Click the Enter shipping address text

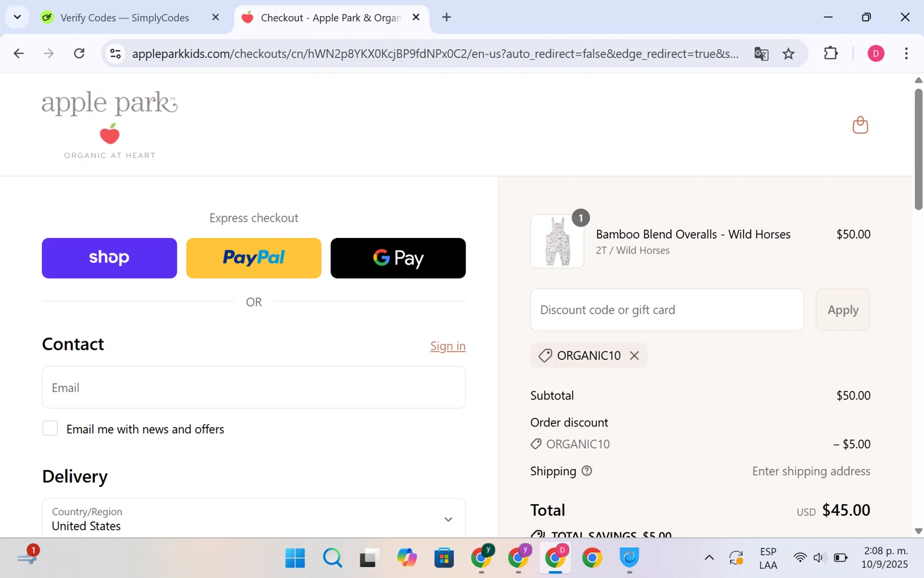pos(811,471)
